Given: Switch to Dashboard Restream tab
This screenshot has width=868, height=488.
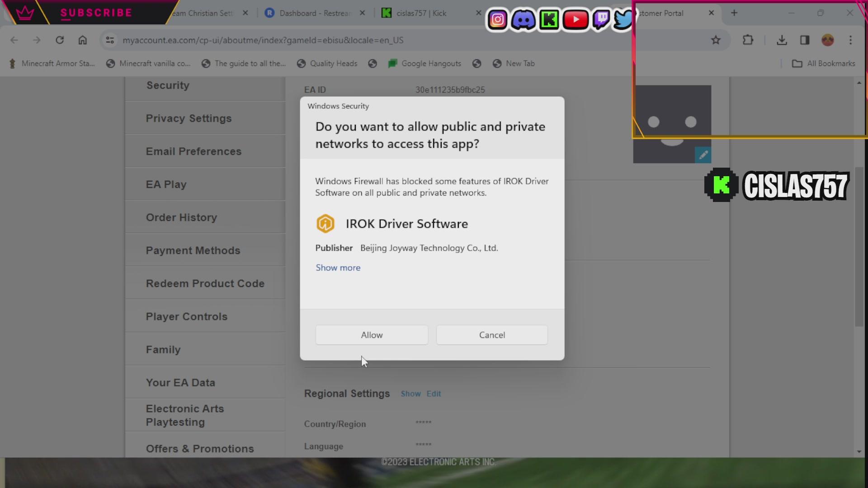Looking at the screenshot, I should point(314,13).
